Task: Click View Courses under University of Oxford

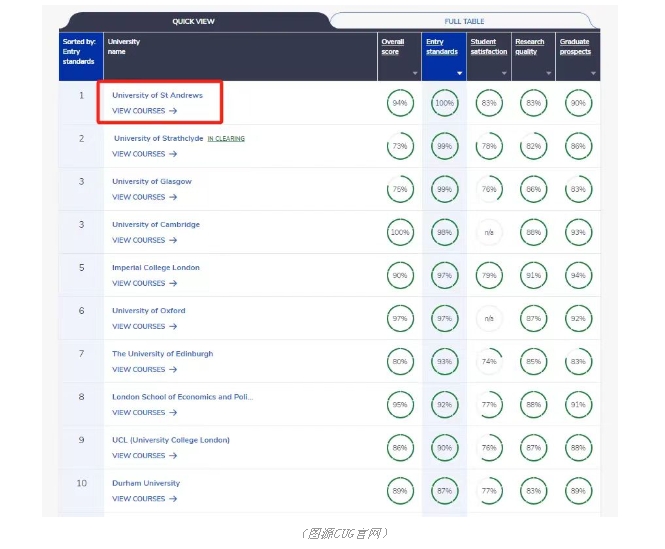Action: [144, 326]
